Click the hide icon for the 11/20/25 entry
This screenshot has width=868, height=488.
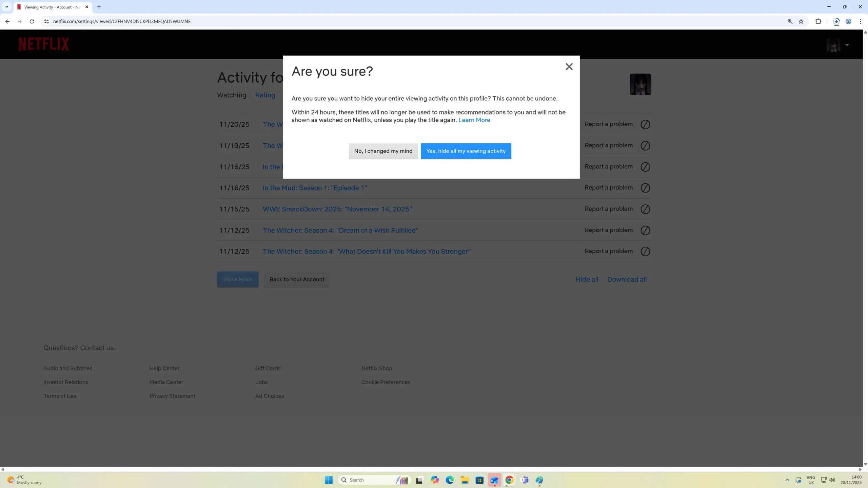[x=645, y=124]
